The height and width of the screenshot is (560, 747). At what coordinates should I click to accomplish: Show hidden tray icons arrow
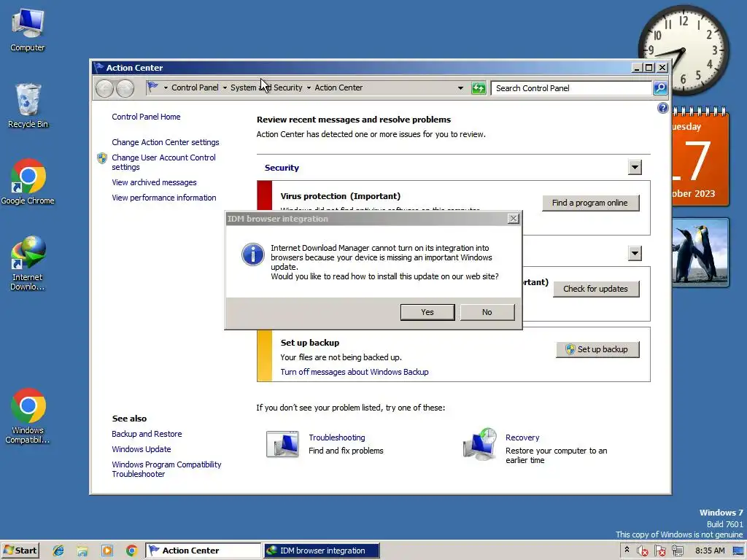point(627,550)
